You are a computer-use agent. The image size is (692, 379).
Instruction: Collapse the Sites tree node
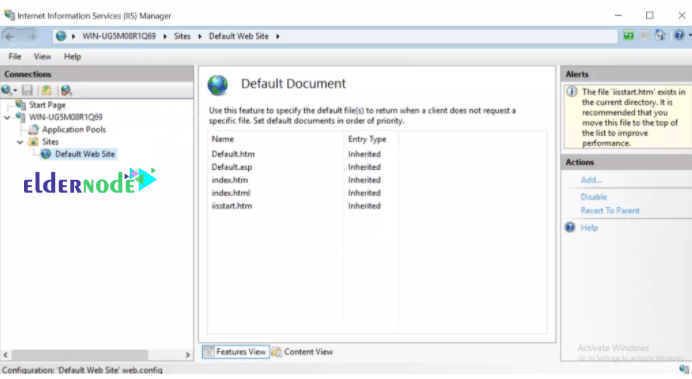pyautogui.click(x=20, y=142)
